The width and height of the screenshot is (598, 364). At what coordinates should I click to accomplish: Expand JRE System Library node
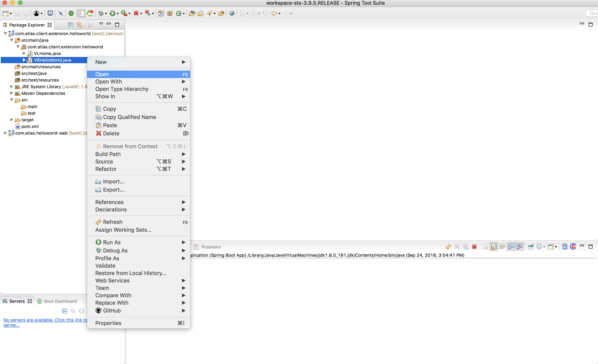click(12, 87)
